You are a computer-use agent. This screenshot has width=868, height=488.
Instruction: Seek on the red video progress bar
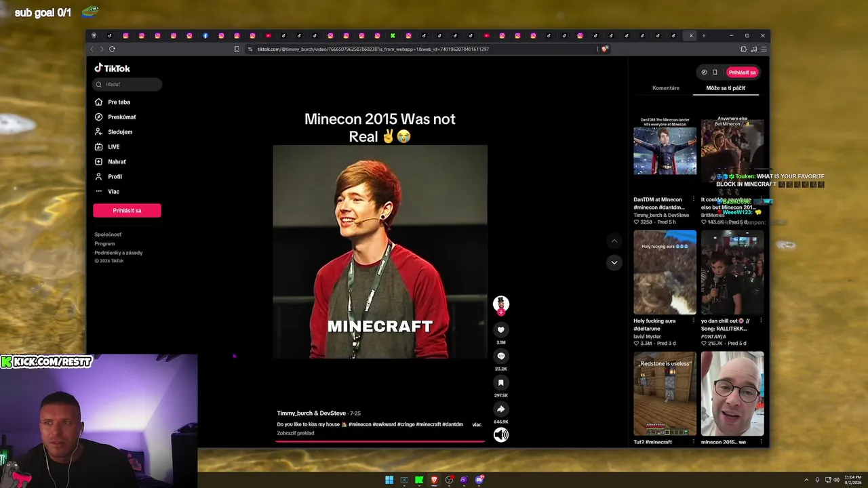(x=380, y=441)
